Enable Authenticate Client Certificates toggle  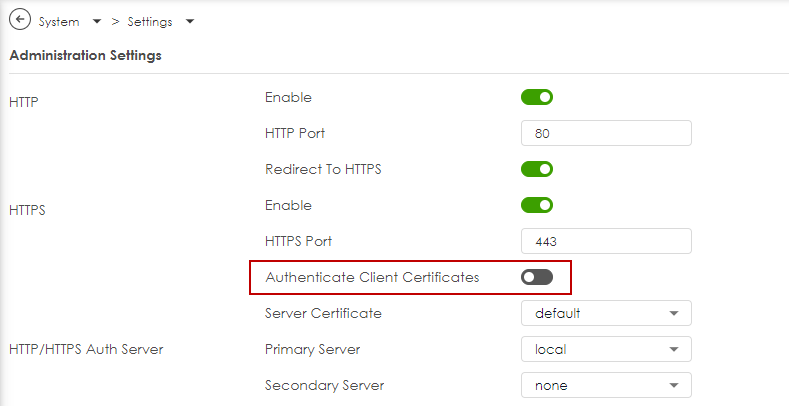point(537,277)
